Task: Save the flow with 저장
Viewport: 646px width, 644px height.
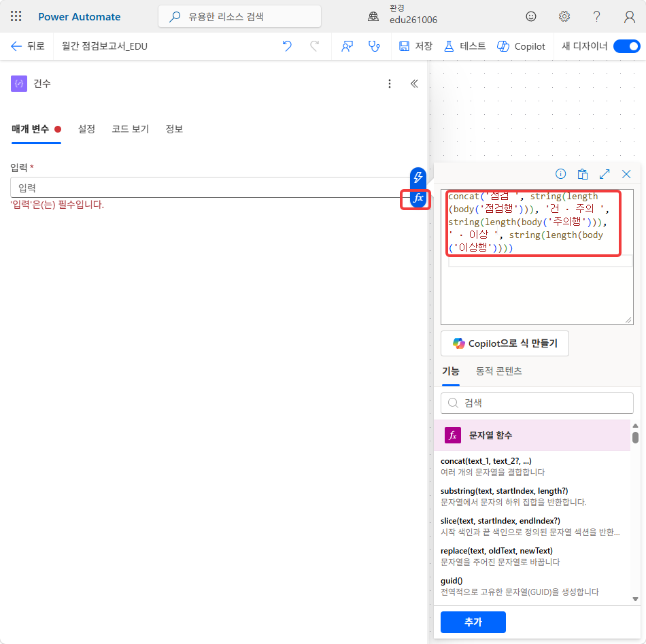Action: tap(415, 46)
